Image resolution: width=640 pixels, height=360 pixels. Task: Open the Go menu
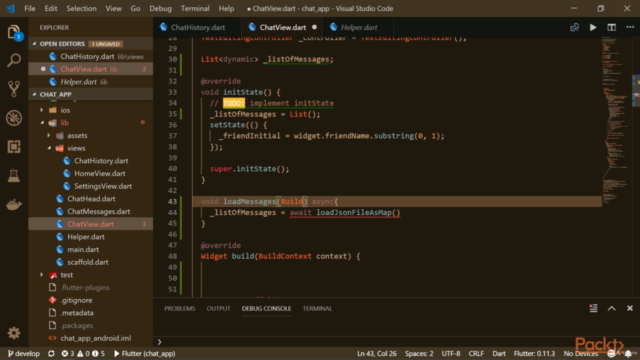[135, 8]
